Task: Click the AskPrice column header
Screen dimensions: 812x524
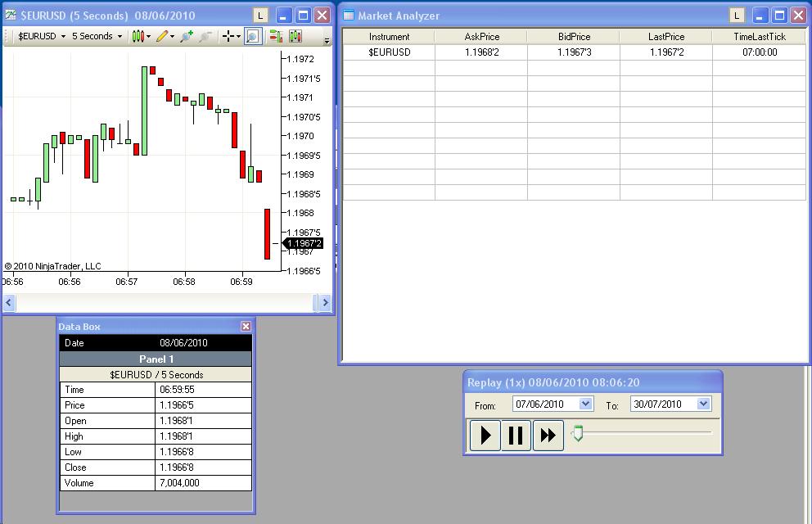Action: click(481, 37)
